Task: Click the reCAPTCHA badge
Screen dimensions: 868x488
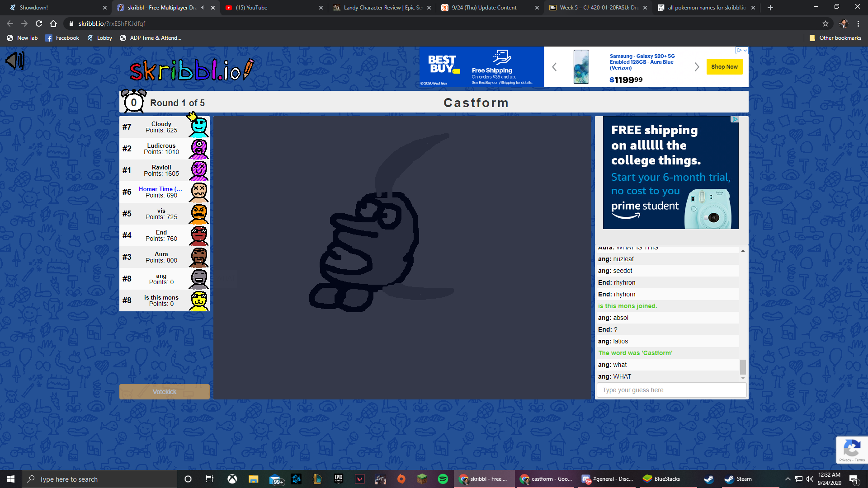Action: pyautogui.click(x=852, y=450)
